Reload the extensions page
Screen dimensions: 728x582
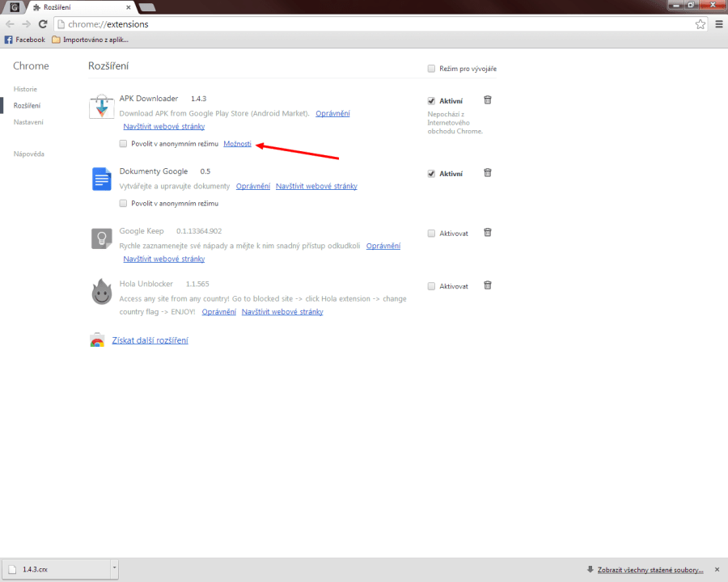(43, 24)
